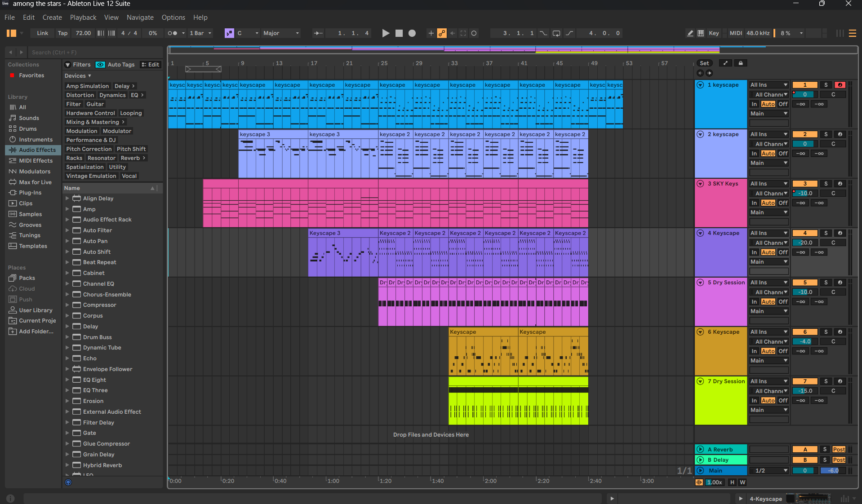This screenshot has height=504, width=862.
Task: Select MIDI Effects in the library
Action: tap(36, 161)
